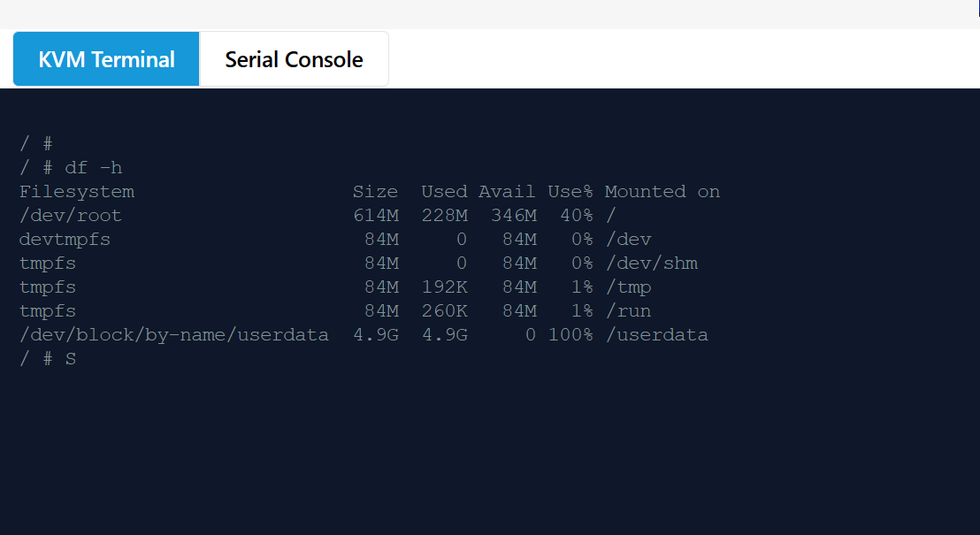Select the /dev/root filesystem entry
Image resolution: width=980 pixels, height=535 pixels.
click(71, 216)
